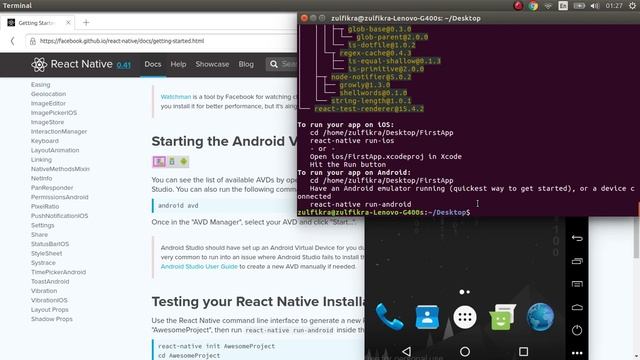Open the volume indicator menu
This screenshot has width=640, height=360.
click(595, 6)
